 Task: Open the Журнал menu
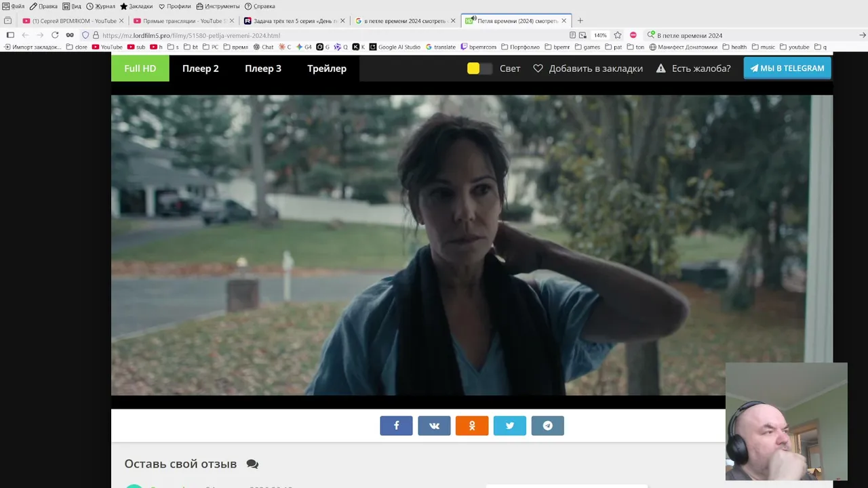click(100, 6)
